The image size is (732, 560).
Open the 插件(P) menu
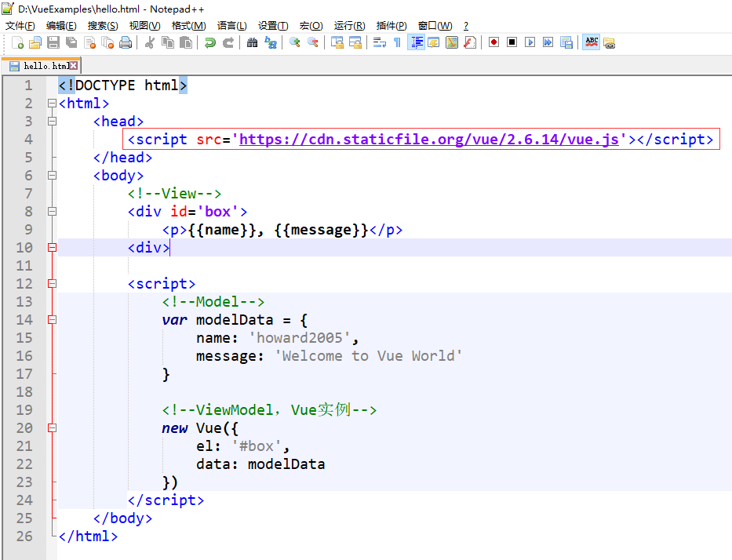[x=391, y=26]
